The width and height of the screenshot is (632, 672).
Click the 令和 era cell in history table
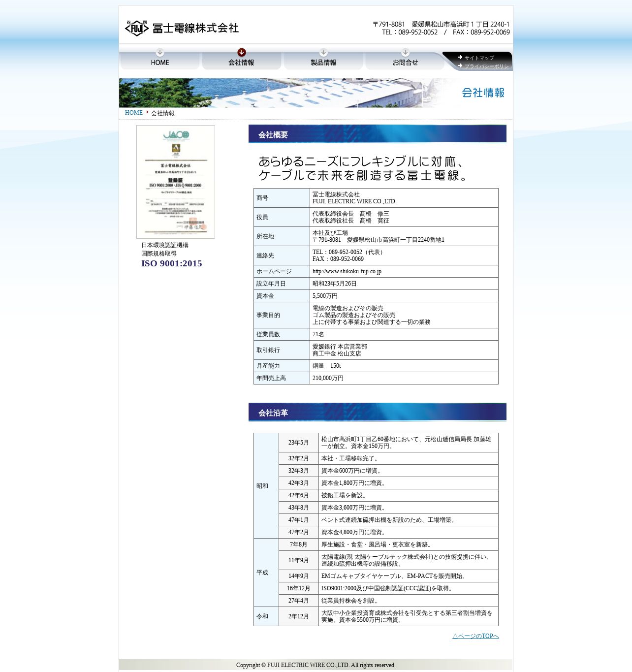[x=266, y=616]
